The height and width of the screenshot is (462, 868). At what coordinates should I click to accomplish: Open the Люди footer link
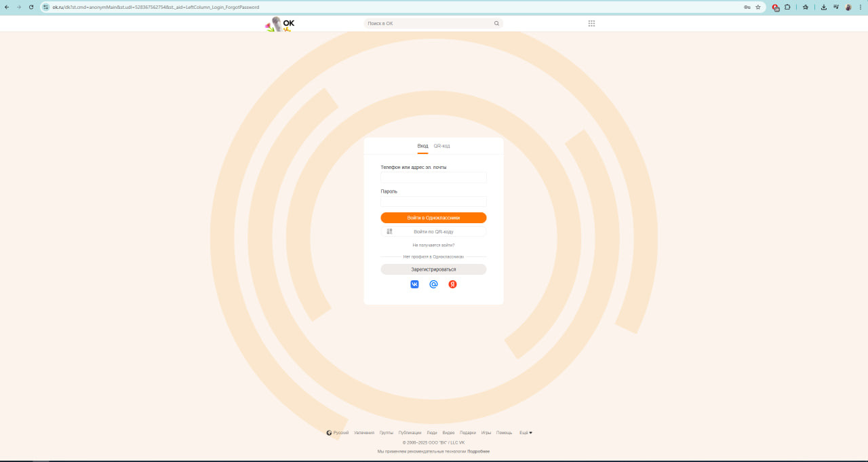coord(432,433)
